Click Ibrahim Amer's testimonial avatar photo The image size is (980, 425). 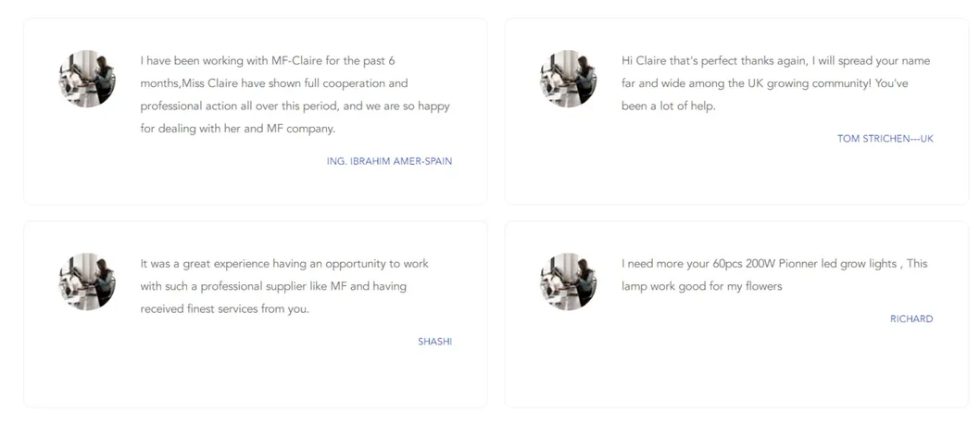[x=87, y=79]
